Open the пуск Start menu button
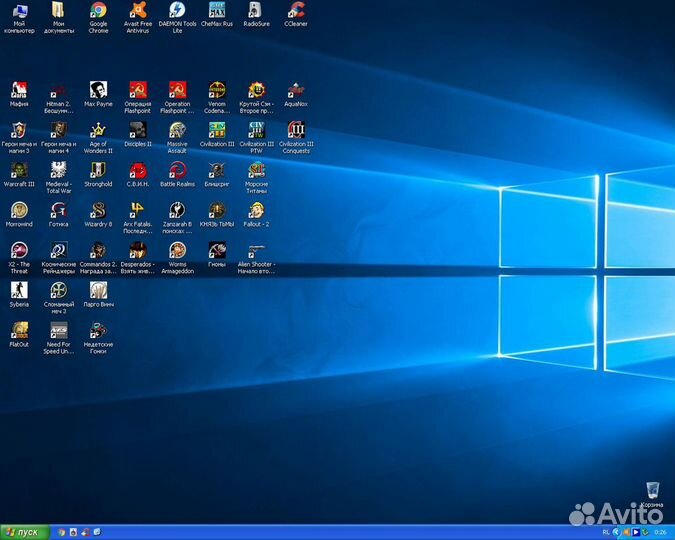675x540 pixels. click(25, 533)
